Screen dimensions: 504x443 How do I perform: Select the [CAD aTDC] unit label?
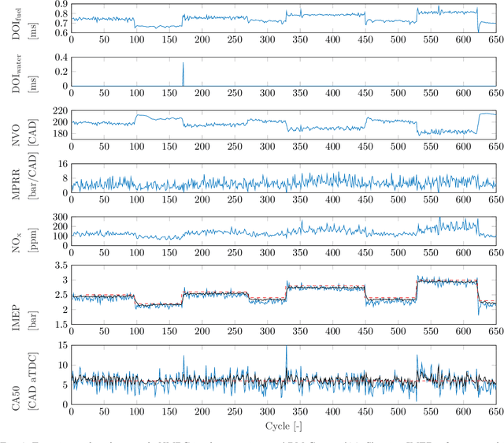pos(33,381)
